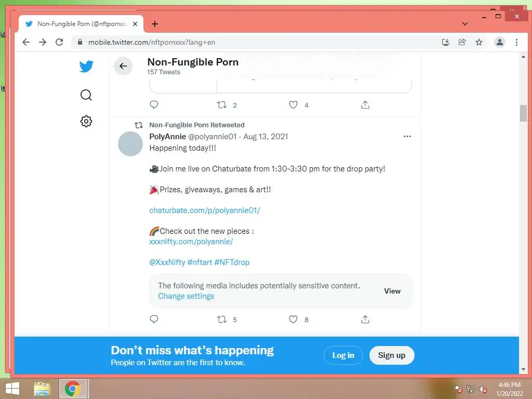Close the Non-Fungible Porn tab
The height and width of the screenshot is (399, 532).
pos(135,24)
